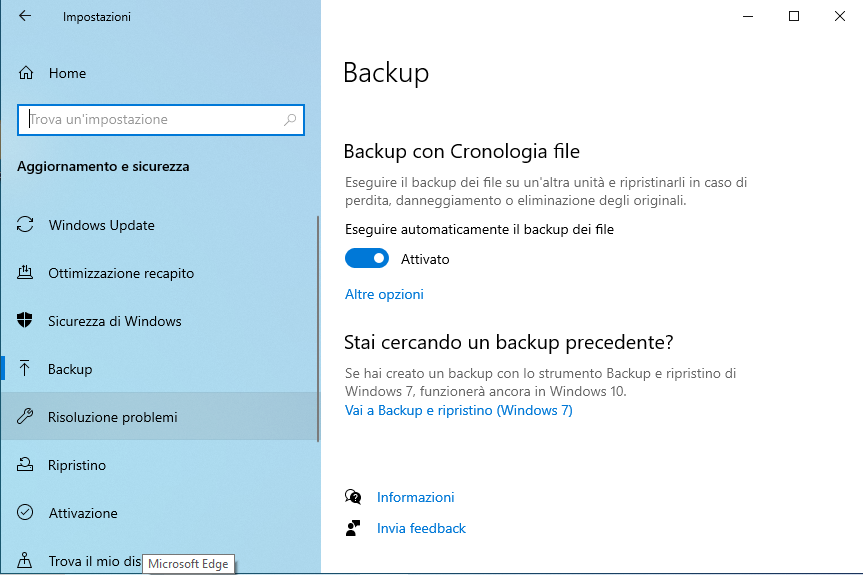Open the Backup settings section

click(70, 369)
